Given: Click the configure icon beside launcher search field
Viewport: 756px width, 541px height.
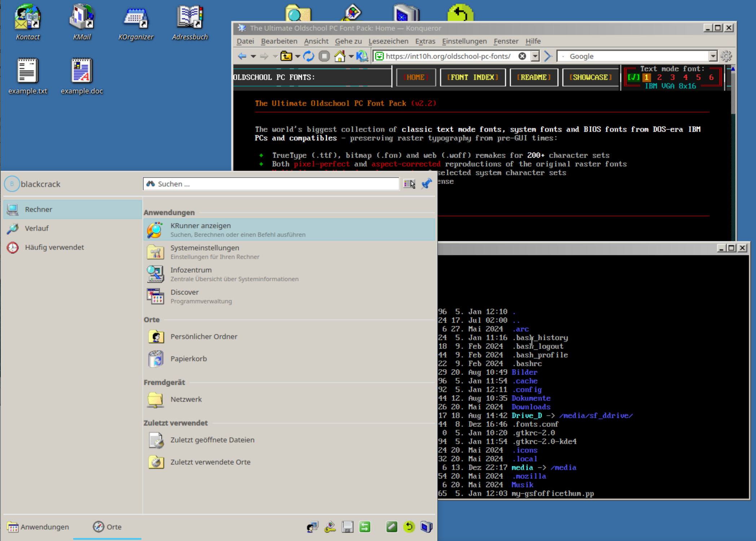Looking at the screenshot, I should tap(409, 184).
